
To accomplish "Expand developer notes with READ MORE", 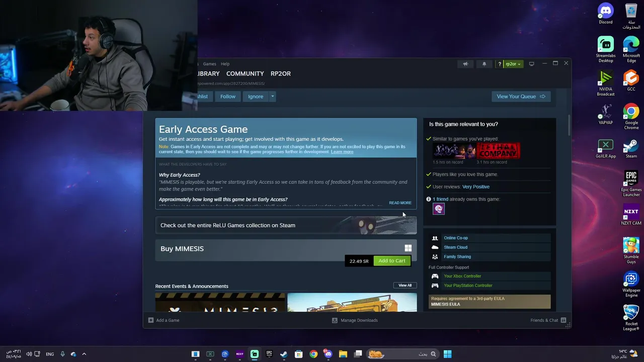I will tap(400, 203).
